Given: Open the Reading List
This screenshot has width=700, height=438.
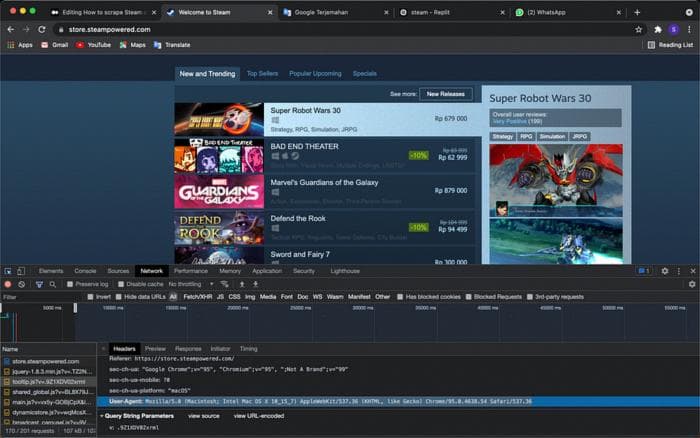Looking at the screenshot, I should point(670,45).
